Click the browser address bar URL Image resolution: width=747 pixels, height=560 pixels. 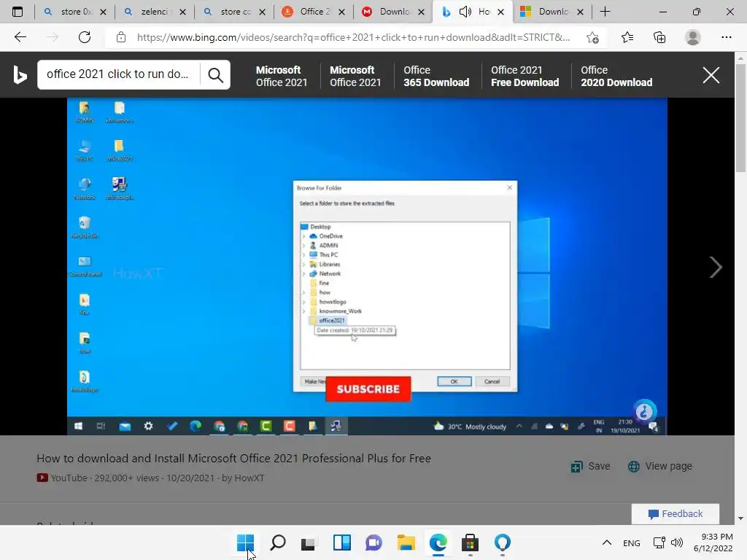tap(353, 37)
